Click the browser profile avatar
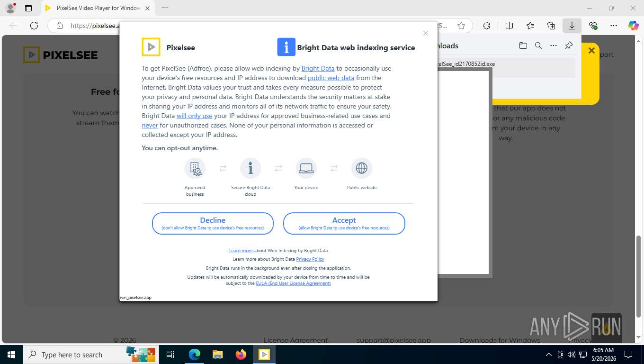Image resolution: width=644 pixels, height=364 pixels. (10, 8)
